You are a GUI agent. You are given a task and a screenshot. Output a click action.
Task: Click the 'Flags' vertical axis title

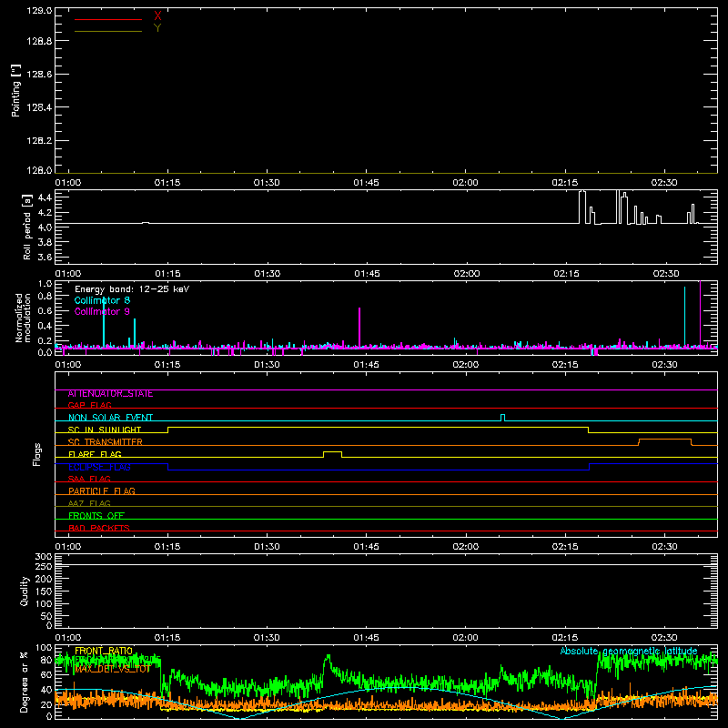coord(37,454)
